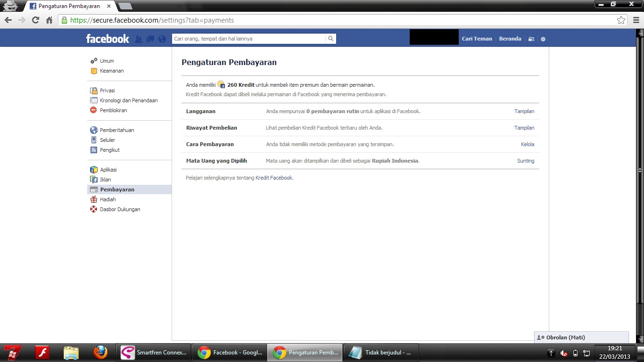644x362 pixels.
Task: Click Tampilan link for Langganan row
Action: coord(524,111)
